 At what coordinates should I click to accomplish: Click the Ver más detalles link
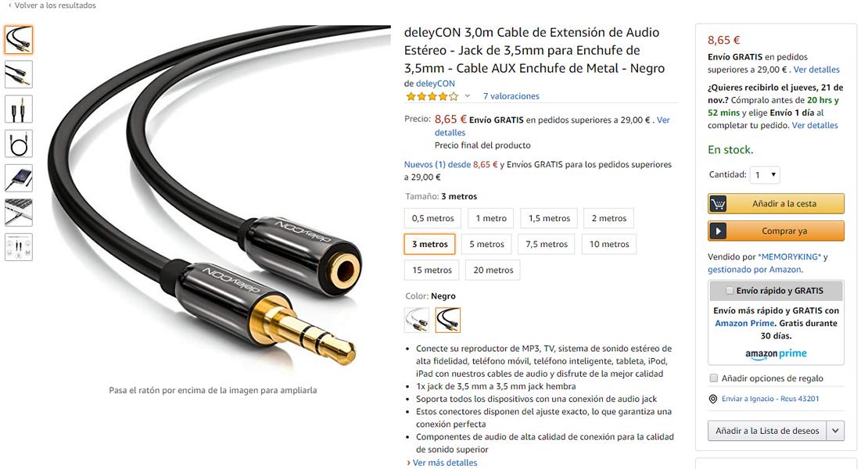pos(444,463)
